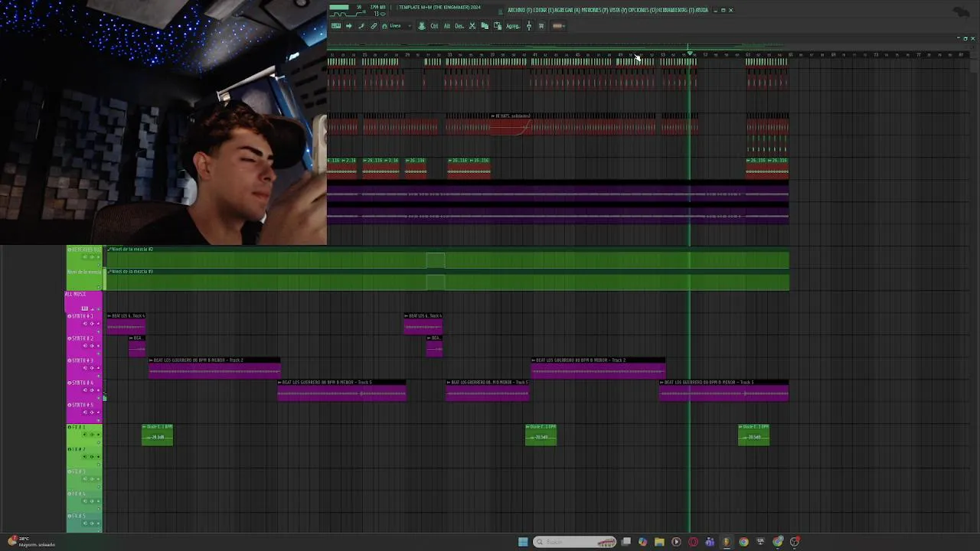Open the UA app on the taskbar
Viewport: 980px width, 551px height.
point(760,542)
